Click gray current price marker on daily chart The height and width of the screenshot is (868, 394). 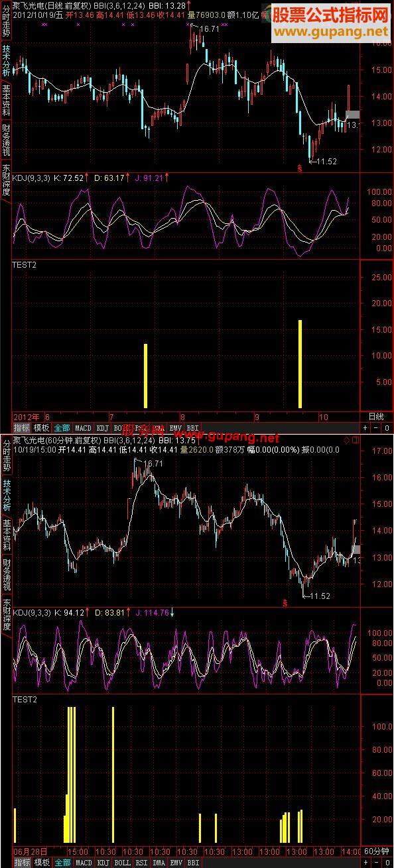click(x=353, y=115)
